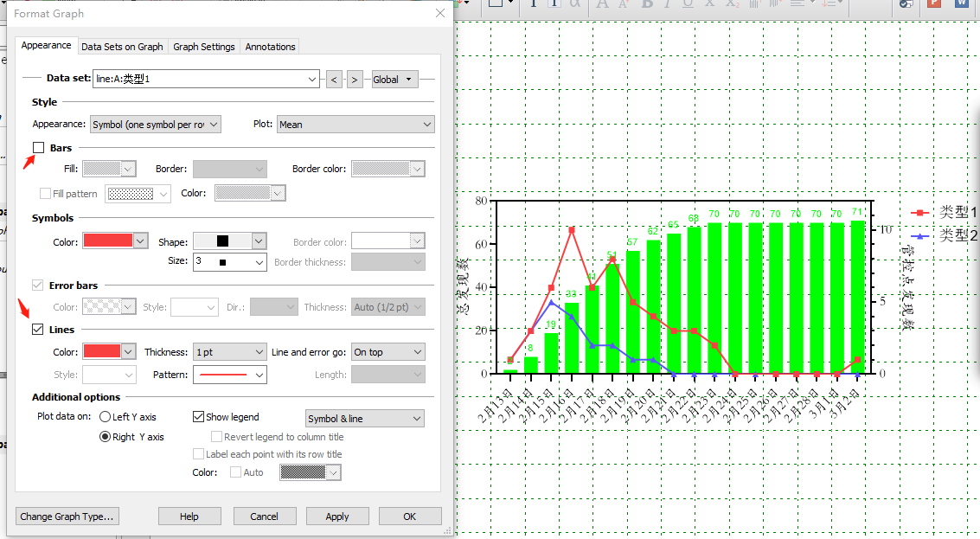Open the Graph Settings tab

point(203,47)
